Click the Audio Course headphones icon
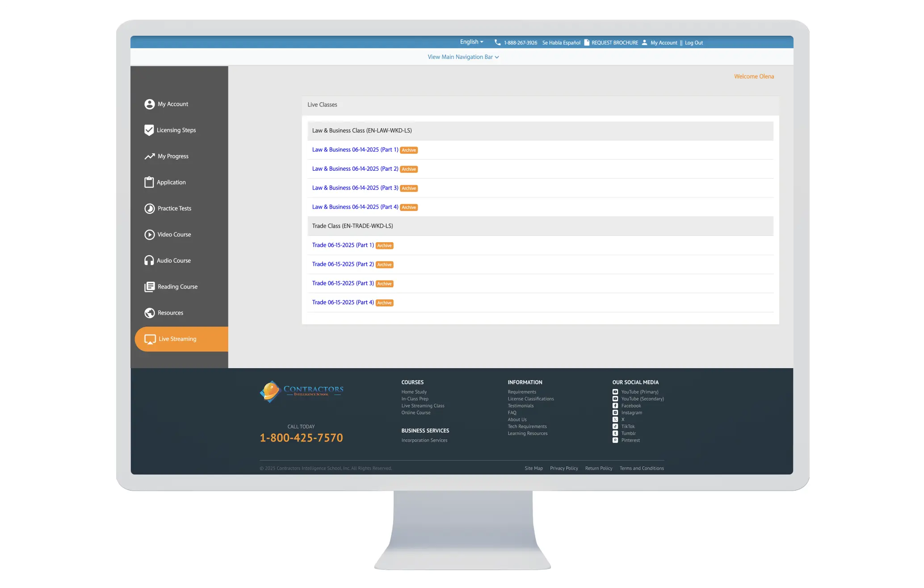The image size is (924, 588). (149, 260)
